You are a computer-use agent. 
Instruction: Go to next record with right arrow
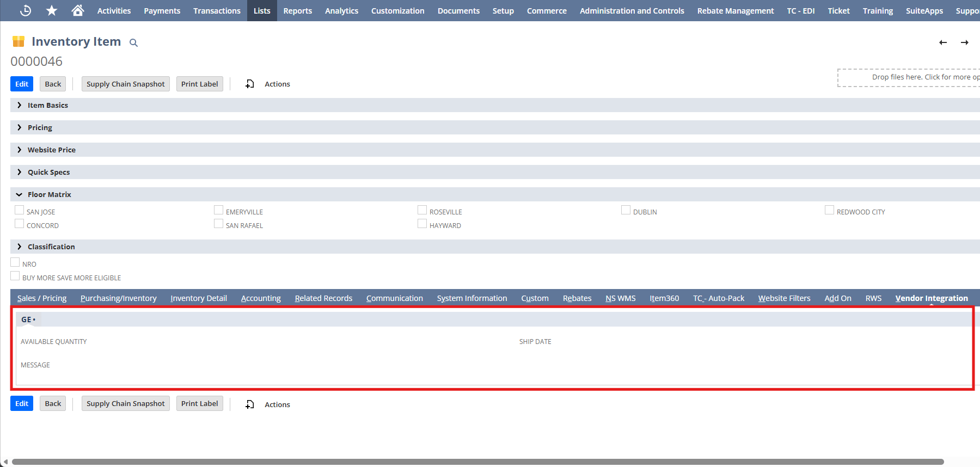tap(964, 42)
